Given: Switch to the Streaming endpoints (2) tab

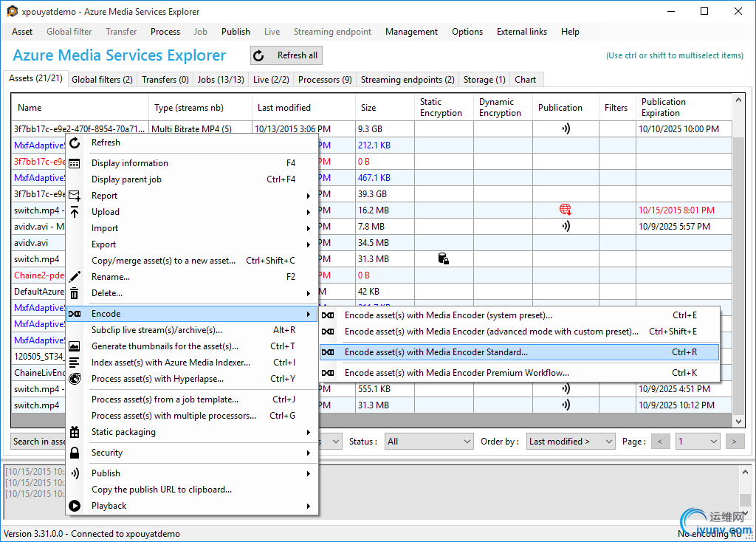Looking at the screenshot, I should pos(408,80).
